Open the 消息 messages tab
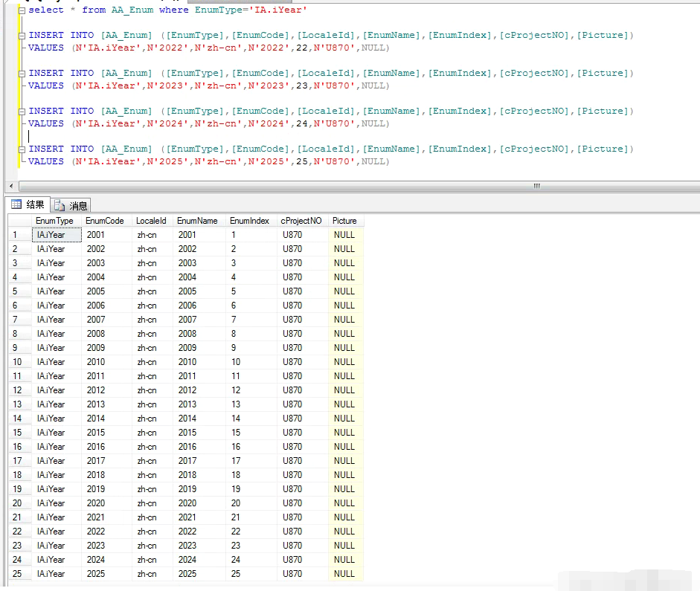Screen dimensions: 700x591 [71, 206]
